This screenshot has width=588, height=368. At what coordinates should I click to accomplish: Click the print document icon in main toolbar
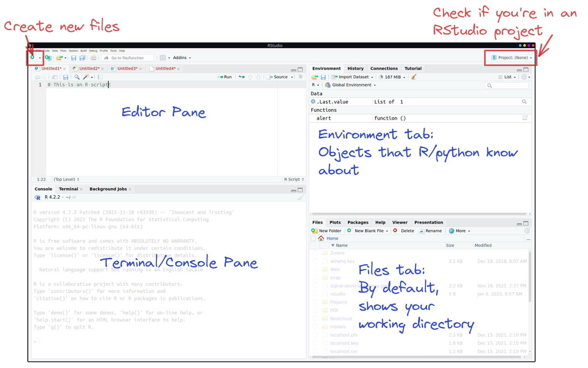pyautogui.click(x=94, y=58)
